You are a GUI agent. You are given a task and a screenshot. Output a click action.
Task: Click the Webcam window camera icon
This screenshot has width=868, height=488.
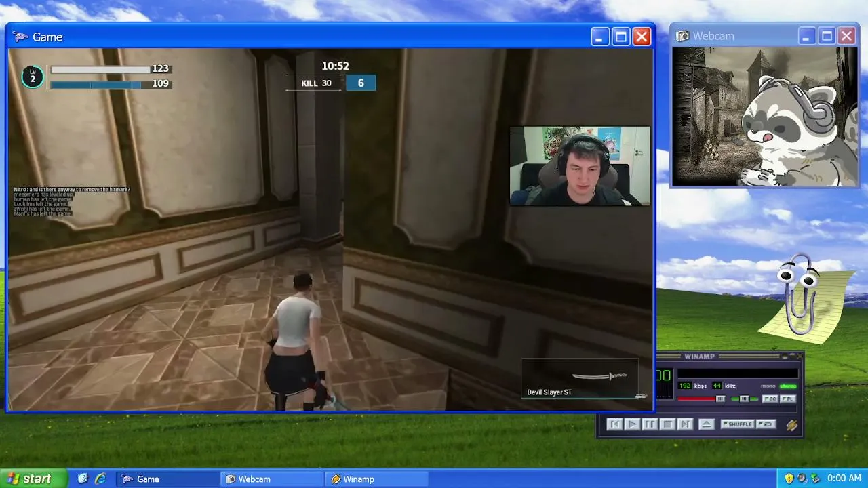click(x=682, y=36)
